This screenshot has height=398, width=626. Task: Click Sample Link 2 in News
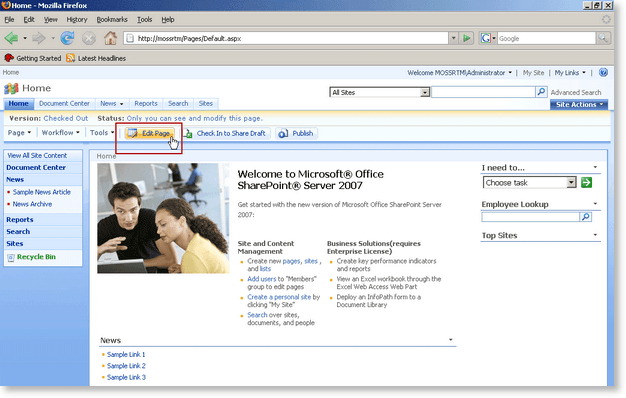126,366
